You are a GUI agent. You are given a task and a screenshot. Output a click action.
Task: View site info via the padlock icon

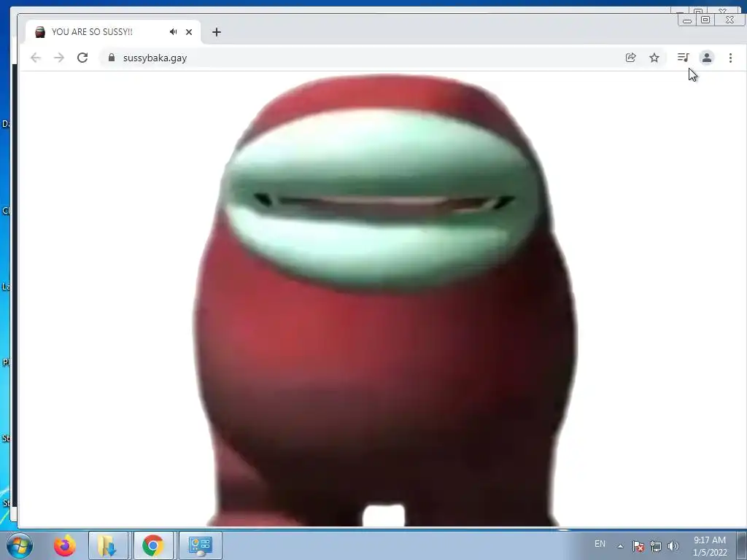pyautogui.click(x=112, y=58)
